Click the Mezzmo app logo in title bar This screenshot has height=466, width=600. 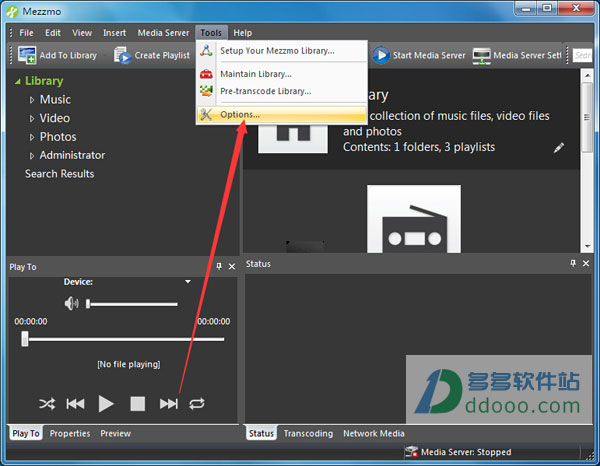pyautogui.click(x=12, y=11)
